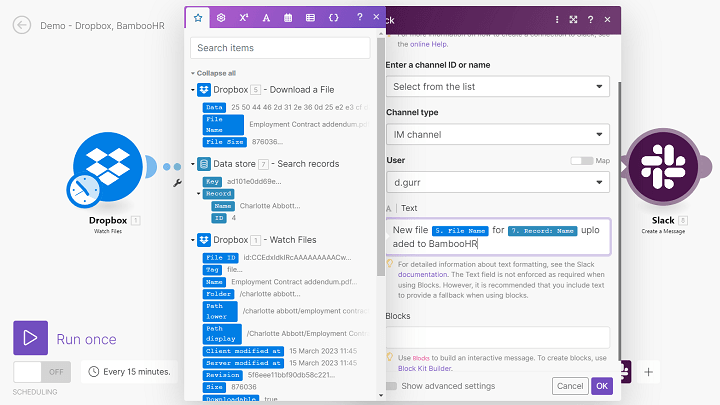The image size is (720, 405).
Task: Toggle the Map switch for User
Action: [580, 160]
